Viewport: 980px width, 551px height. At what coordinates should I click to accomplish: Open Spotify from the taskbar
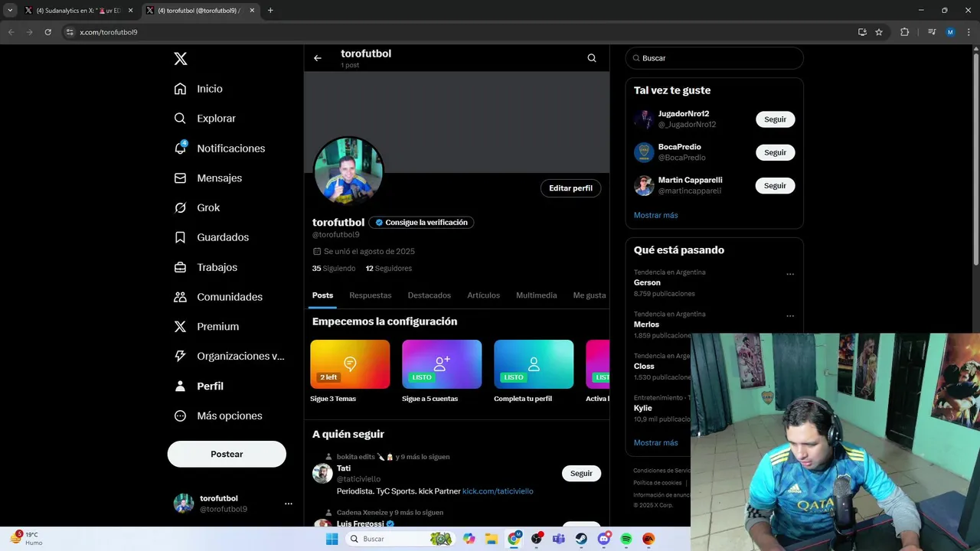(626, 539)
